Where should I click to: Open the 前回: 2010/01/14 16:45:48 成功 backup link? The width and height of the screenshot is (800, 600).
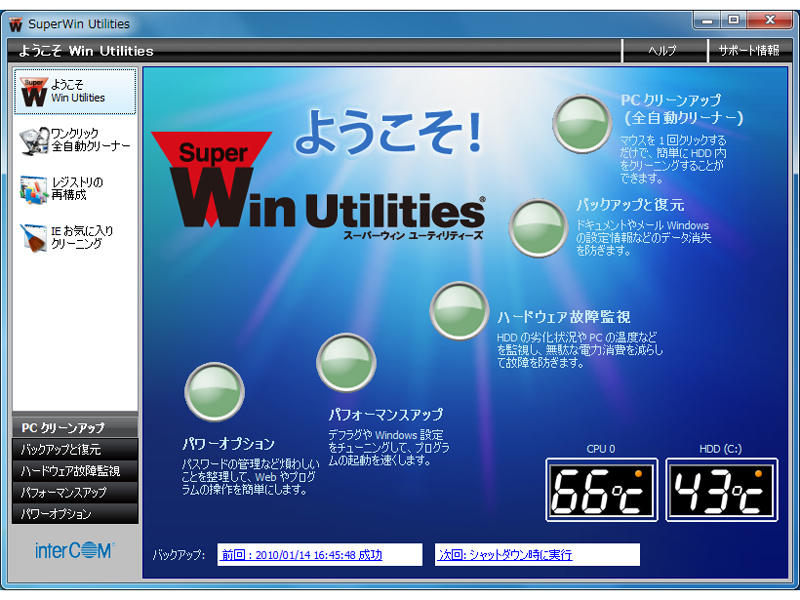coord(302,555)
